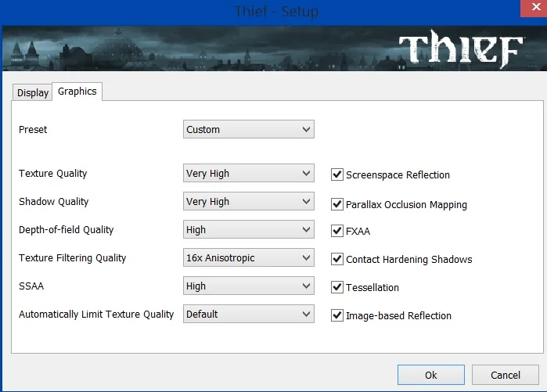This screenshot has height=392, width=547.
Task: Click the Texture Quality label
Action: coord(52,174)
